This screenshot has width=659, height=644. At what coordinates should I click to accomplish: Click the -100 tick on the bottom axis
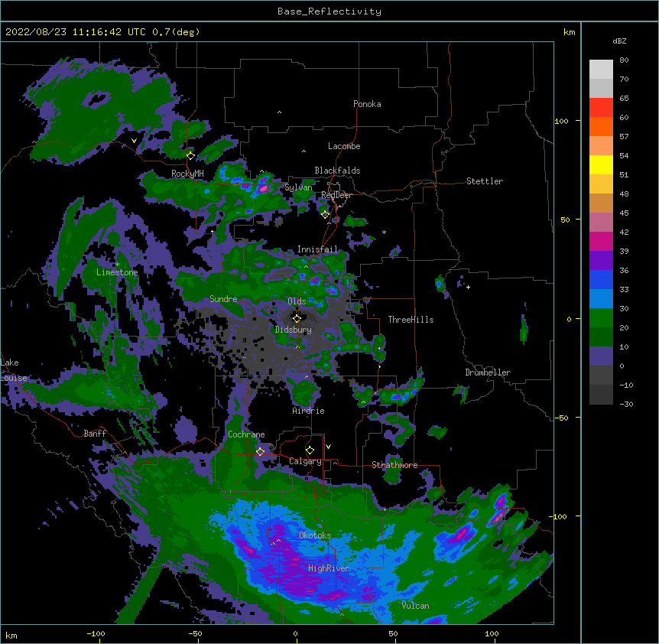(96, 633)
